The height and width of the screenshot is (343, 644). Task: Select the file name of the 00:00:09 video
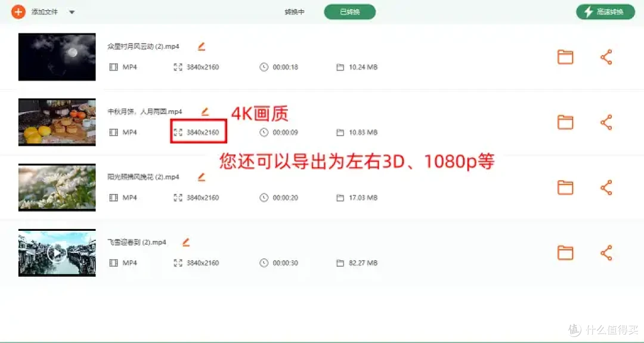point(144,112)
